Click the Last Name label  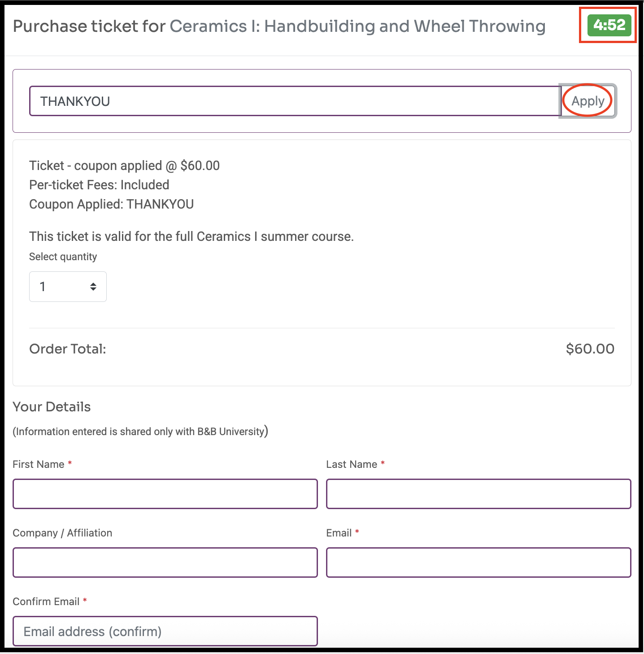[x=352, y=464]
